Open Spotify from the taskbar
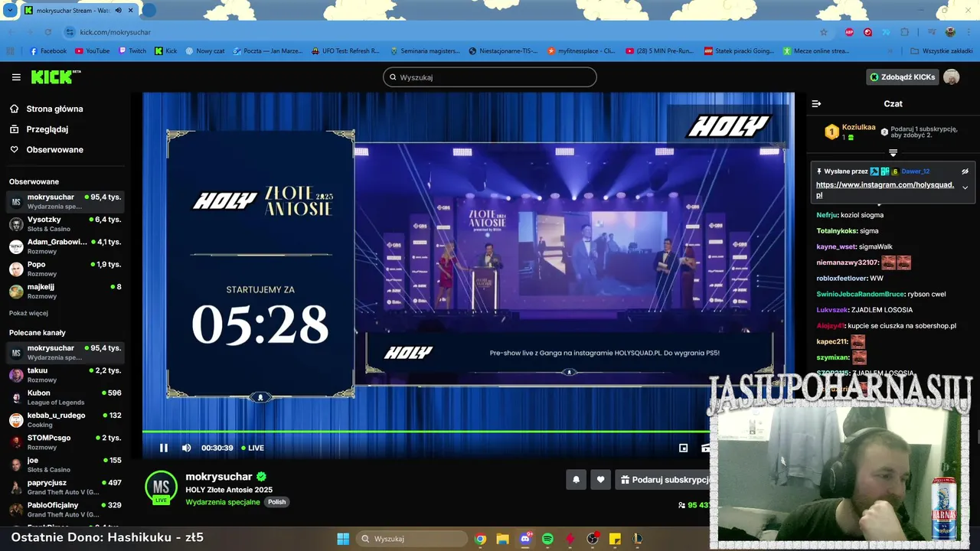980x551 pixels. (x=547, y=539)
